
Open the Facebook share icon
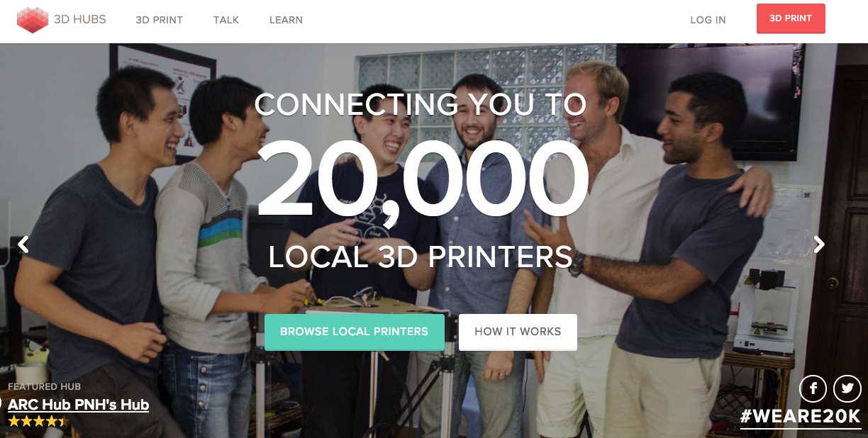(x=813, y=388)
